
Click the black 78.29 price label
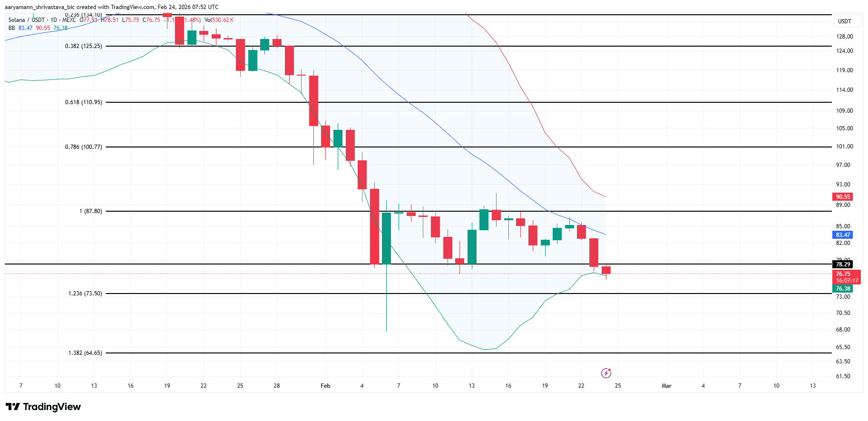[843, 264]
